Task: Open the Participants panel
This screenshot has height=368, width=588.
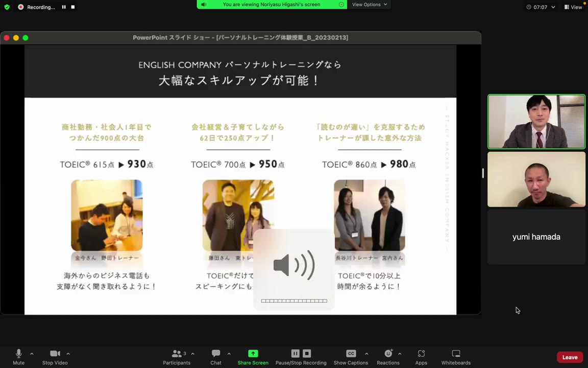Action: [177, 357]
